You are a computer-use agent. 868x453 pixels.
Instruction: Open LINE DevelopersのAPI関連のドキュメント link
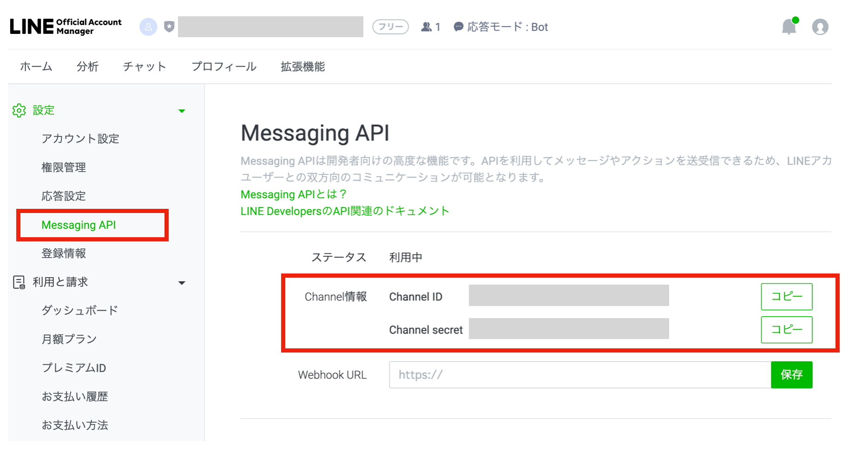point(345,211)
